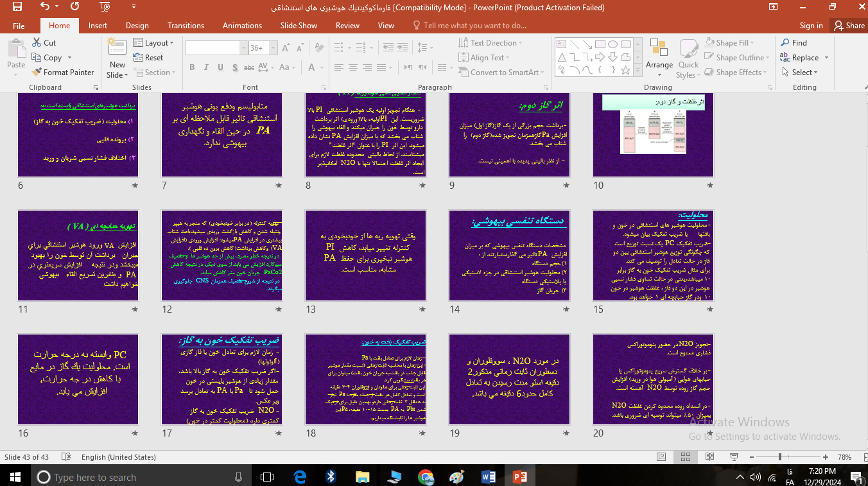Click the Save icon in the title bar
The width and height of the screenshot is (868, 486).
pyautogui.click(x=17, y=8)
